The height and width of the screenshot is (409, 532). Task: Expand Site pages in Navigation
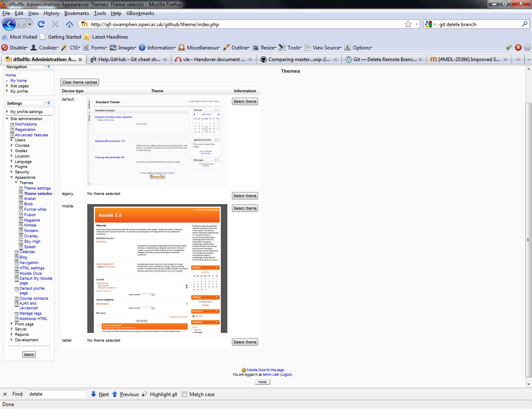click(x=7, y=86)
